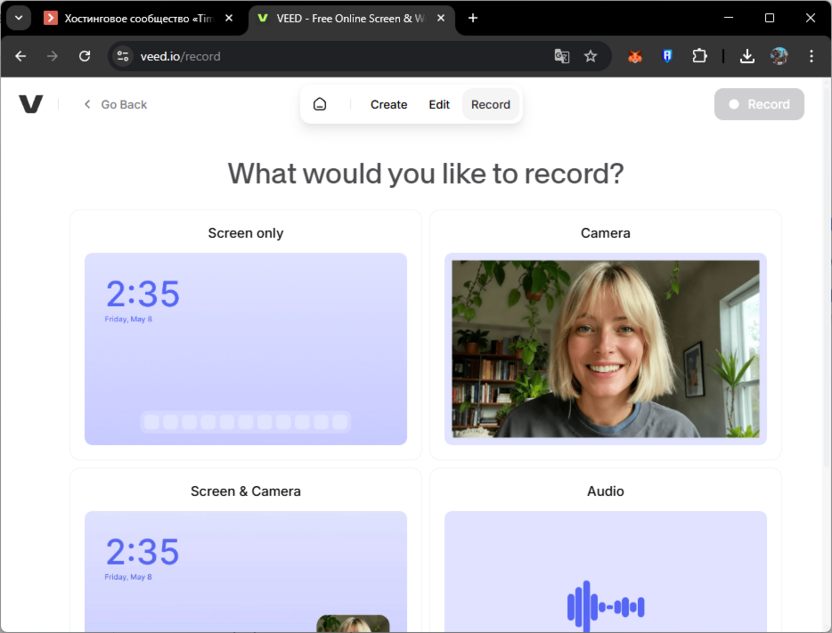Open browser downloads
832x633 pixels.
click(x=747, y=56)
